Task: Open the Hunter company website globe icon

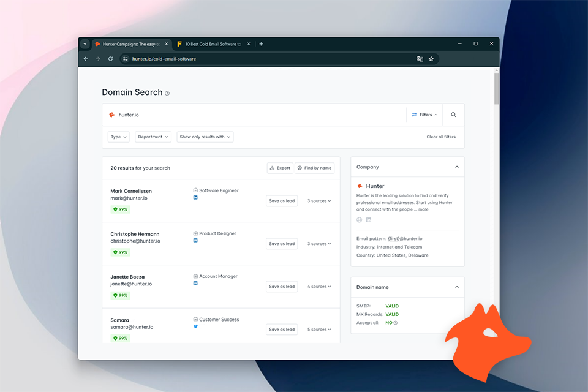Action: coord(360,220)
